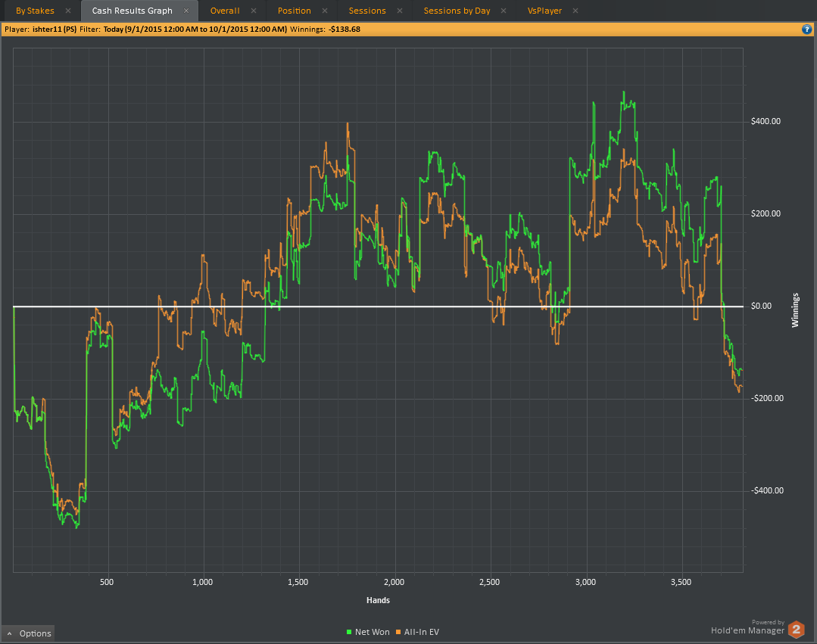Click the Hold'em Manager 2 logo
This screenshot has height=644, width=817.
[796, 630]
